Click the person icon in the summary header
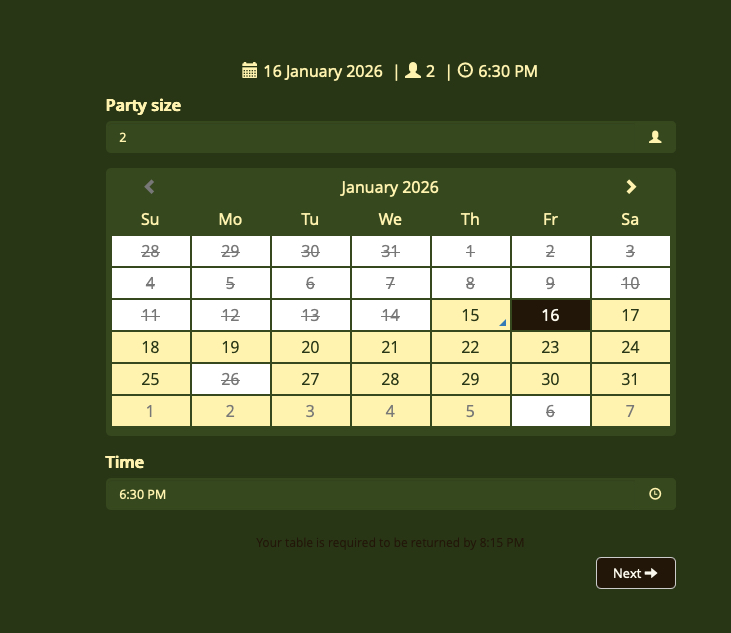 tap(412, 71)
